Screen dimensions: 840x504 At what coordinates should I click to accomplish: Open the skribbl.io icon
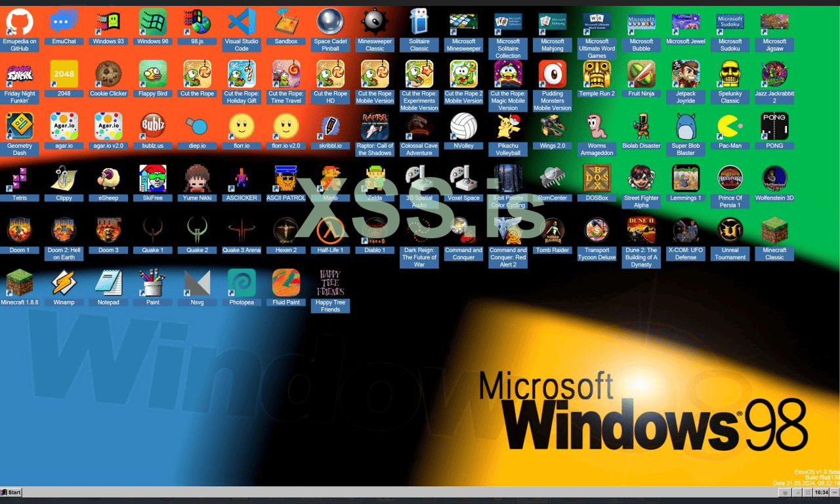coord(331,126)
